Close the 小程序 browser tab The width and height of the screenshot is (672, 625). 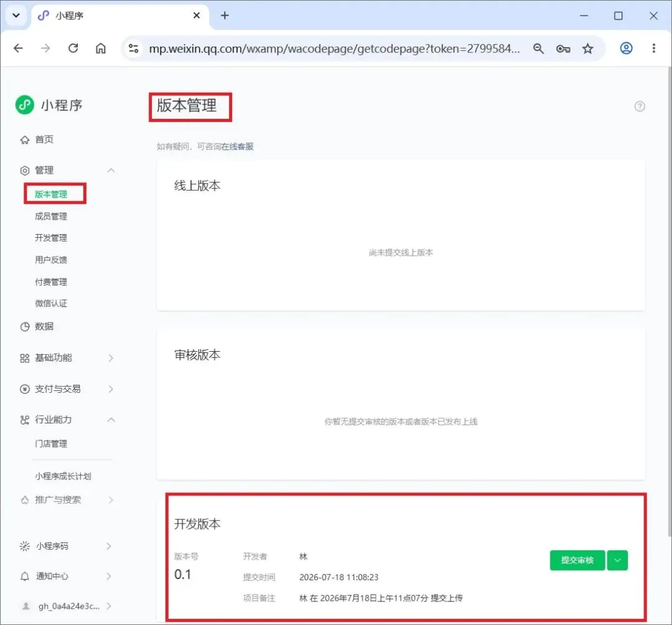click(x=197, y=16)
